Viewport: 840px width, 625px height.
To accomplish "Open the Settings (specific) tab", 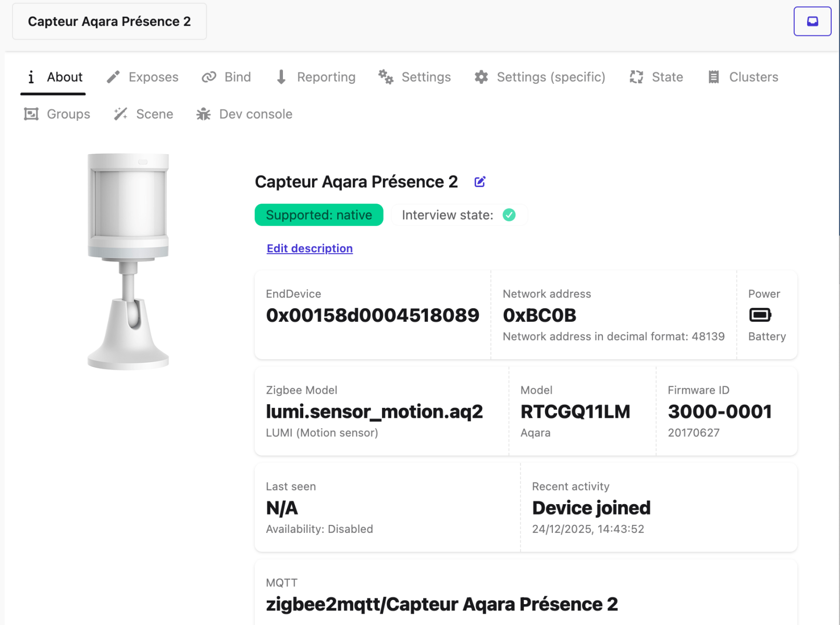I will 540,77.
